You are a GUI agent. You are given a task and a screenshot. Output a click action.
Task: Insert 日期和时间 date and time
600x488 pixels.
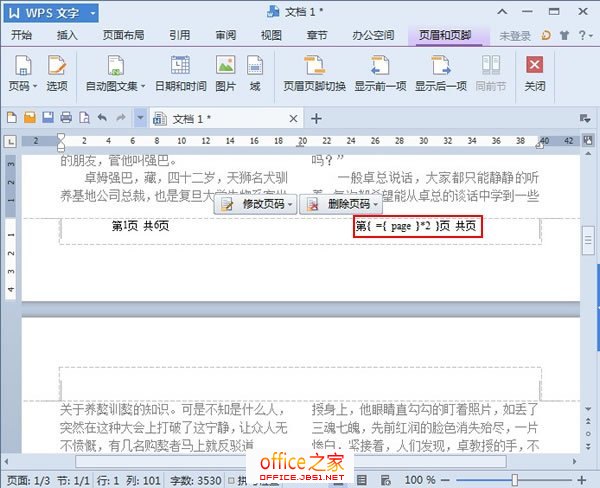click(x=181, y=73)
